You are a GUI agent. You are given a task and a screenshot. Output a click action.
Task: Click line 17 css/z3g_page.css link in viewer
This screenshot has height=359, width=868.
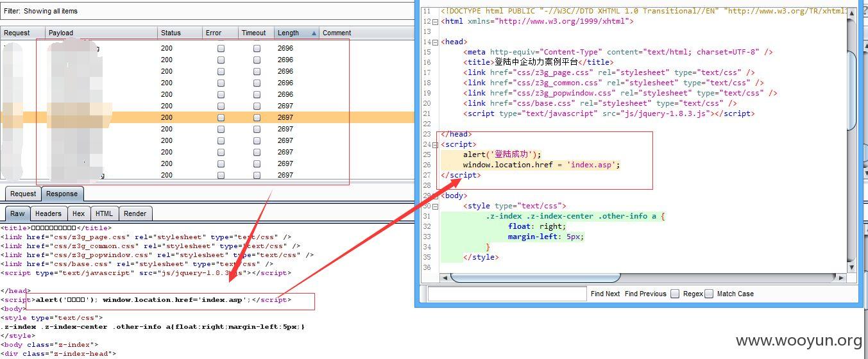(609, 72)
